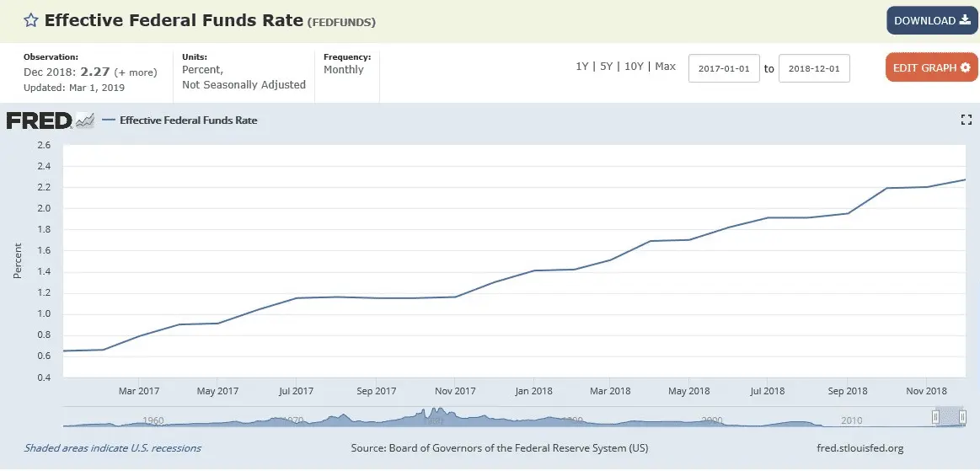Click the Source Board of Governors text

click(500, 448)
